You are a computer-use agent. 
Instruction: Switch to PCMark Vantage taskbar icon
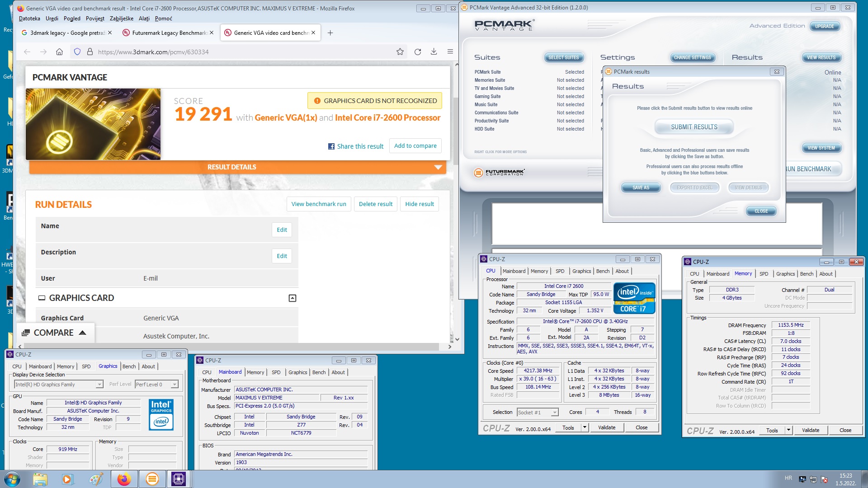152,479
